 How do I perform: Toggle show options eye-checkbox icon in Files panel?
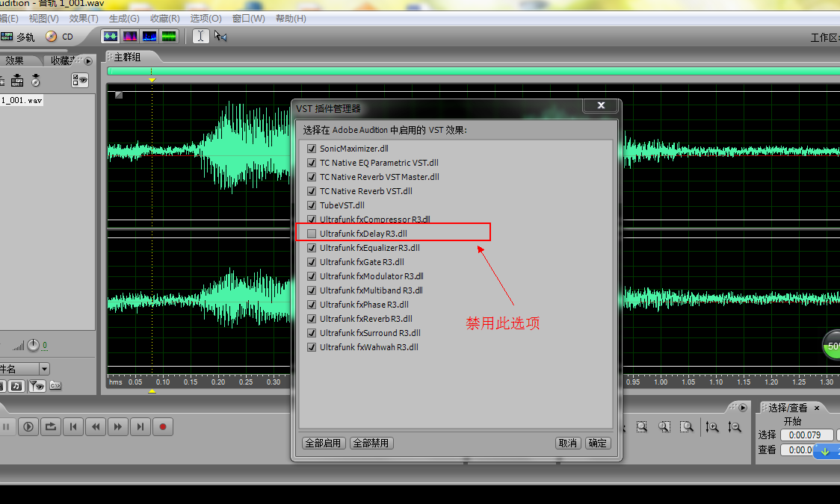[80, 80]
